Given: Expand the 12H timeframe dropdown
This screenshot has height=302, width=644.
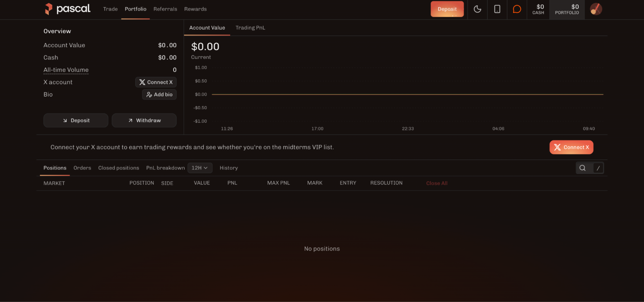Looking at the screenshot, I should tap(200, 168).
